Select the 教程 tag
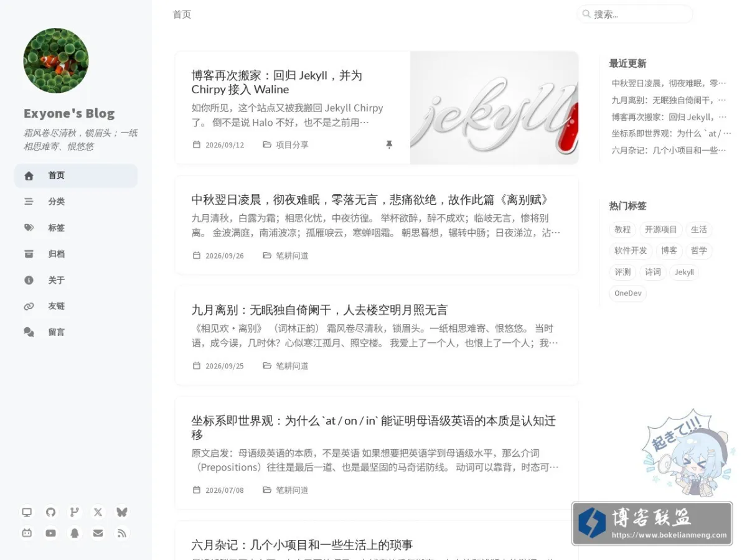Viewport: 747px width, 560px height. [x=622, y=230]
